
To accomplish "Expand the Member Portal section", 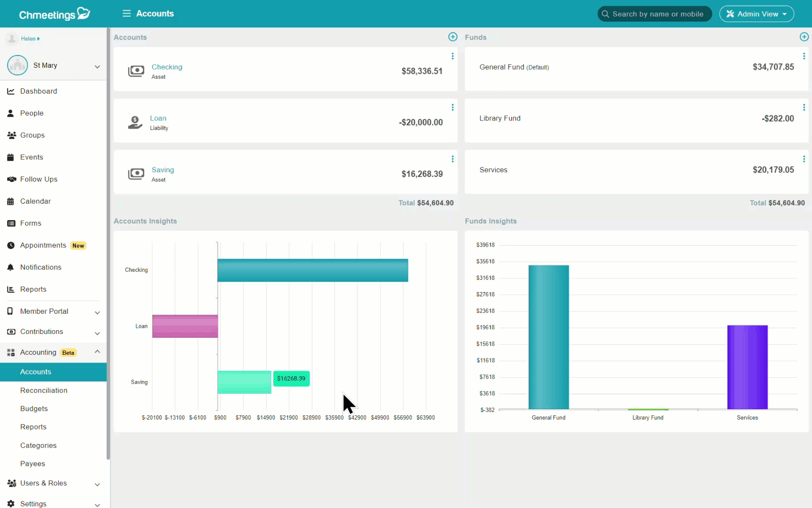I will click(x=97, y=313).
